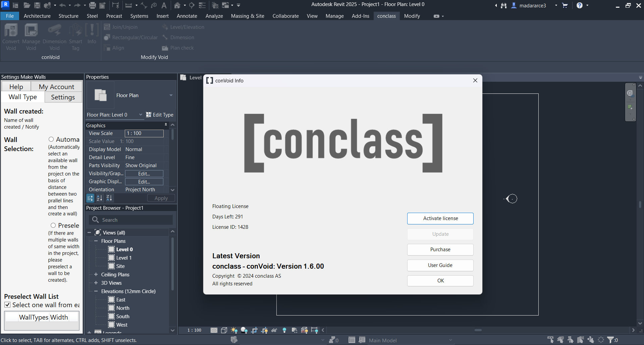
Task: Click the Project Browser vertical scrollbar
Action: click(172, 265)
